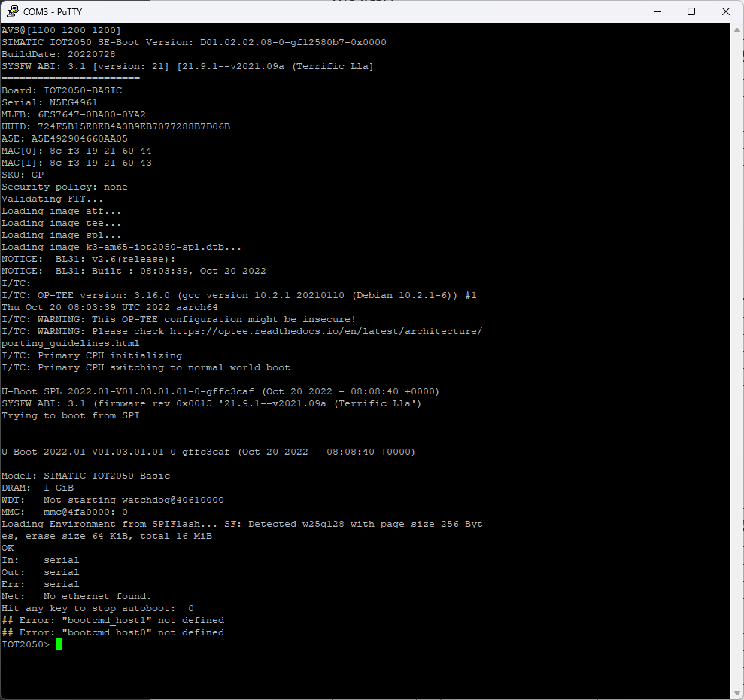Click the 'bootcmd_host1 not defined' error
The height and width of the screenshot is (700, 744).
pyautogui.click(x=113, y=620)
